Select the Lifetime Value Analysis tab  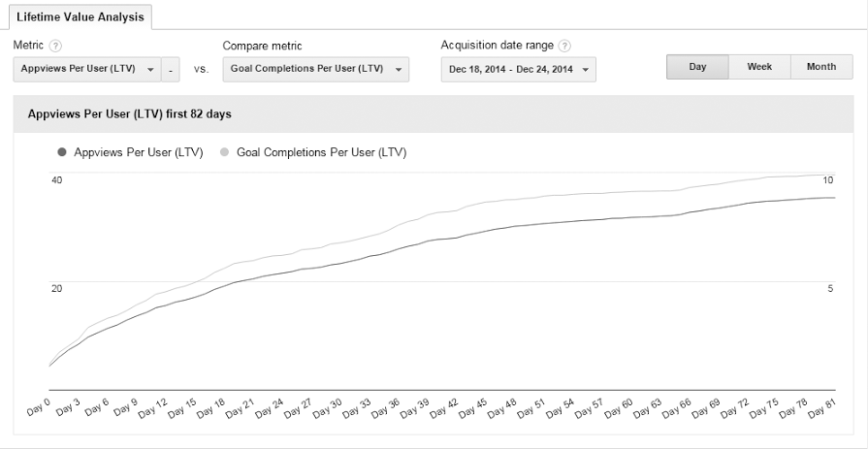[80, 16]
